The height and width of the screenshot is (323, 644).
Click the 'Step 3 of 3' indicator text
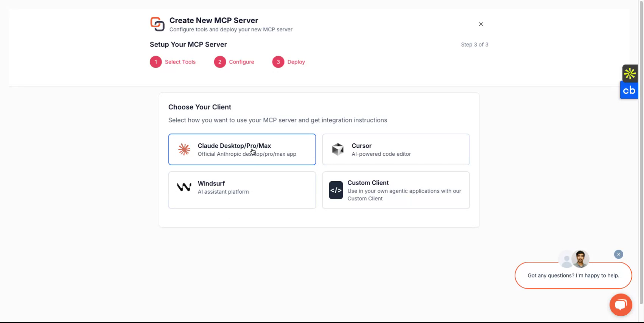(474, 45)
